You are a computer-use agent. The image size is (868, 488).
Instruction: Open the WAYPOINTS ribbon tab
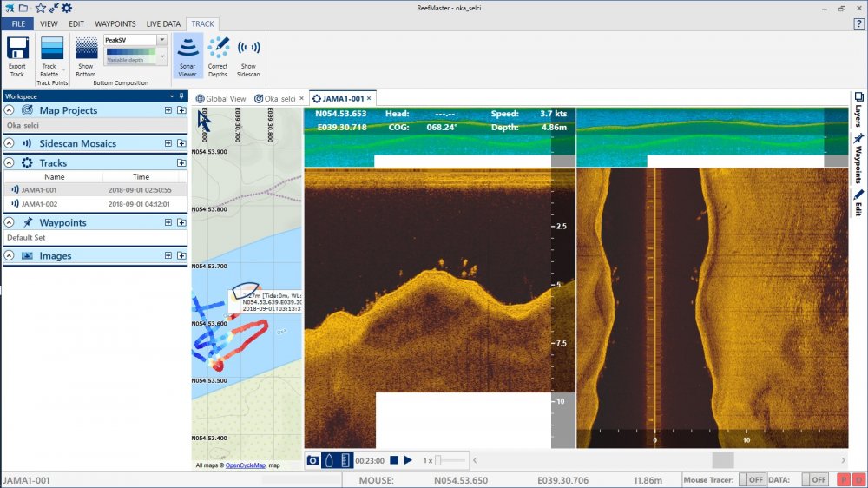[x=115, y=23]
